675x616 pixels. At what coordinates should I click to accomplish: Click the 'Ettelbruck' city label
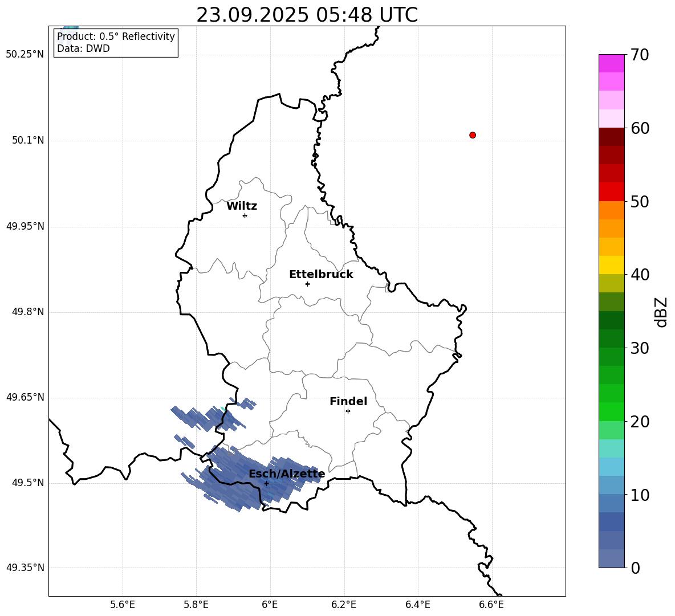[x=321, y=275]
